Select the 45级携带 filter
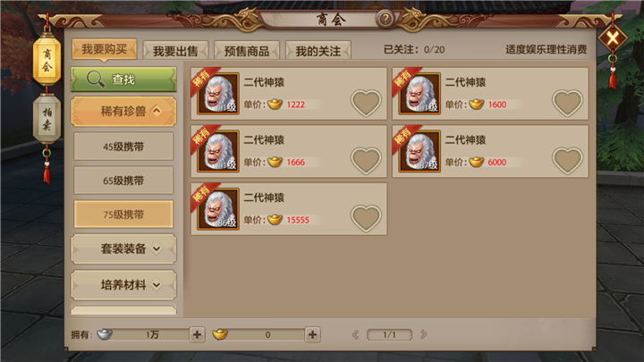This screenshot has width=644, height=362. pyautogui.click(x=123, y=147)
